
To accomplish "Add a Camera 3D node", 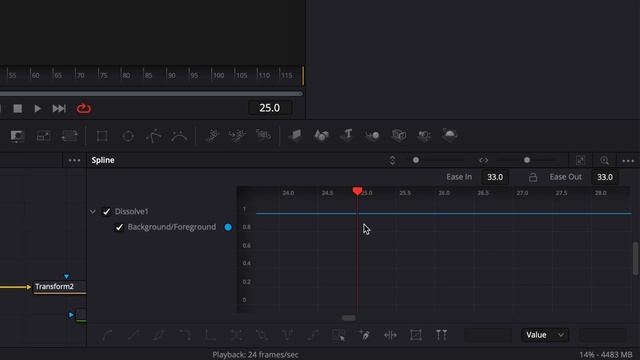I will tap(399, 135).
